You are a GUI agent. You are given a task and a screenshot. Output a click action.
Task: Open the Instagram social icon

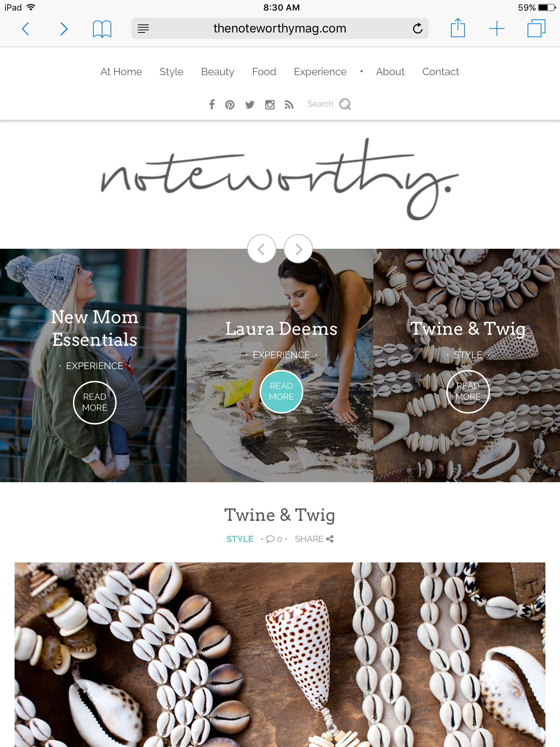pyautogui.click(x=270, y=105)
